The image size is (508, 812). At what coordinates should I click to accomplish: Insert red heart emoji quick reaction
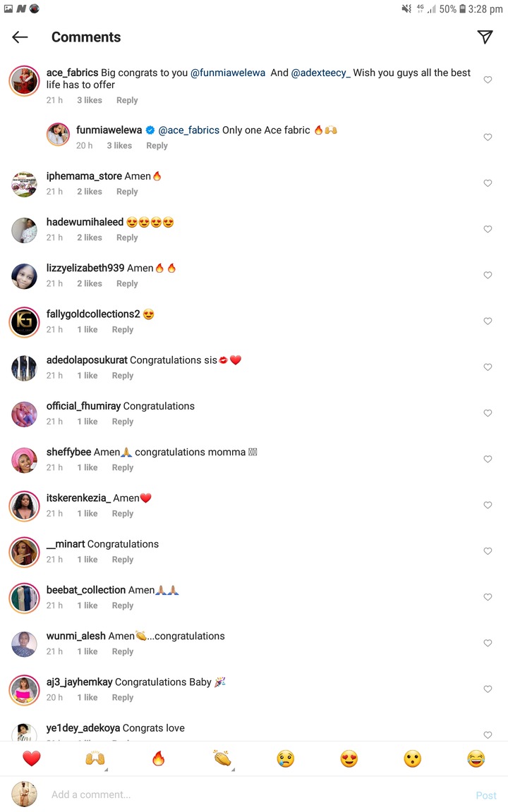click(32, 758)
